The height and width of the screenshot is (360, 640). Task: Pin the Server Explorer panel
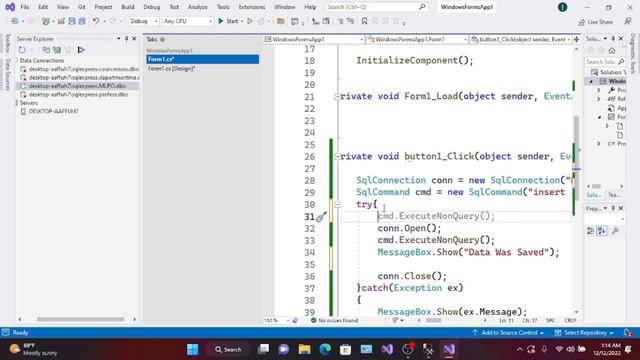click(126, 39)
